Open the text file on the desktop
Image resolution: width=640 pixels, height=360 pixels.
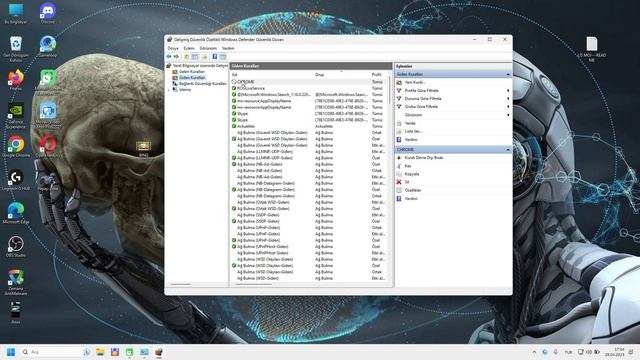[x=591, y=49]
